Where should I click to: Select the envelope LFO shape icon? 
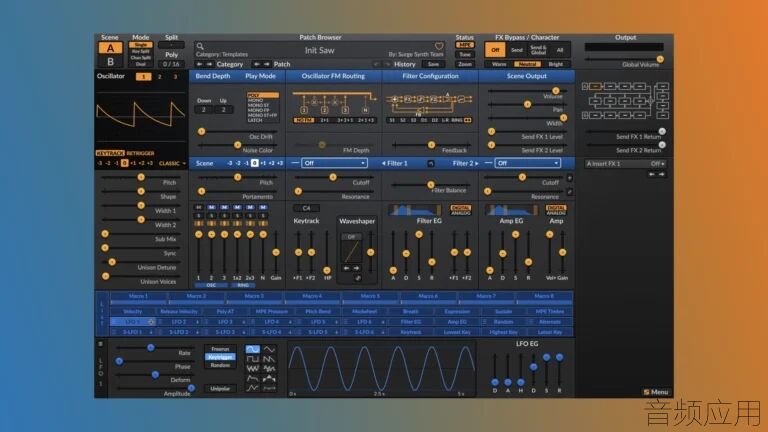[x=253, y=378]
